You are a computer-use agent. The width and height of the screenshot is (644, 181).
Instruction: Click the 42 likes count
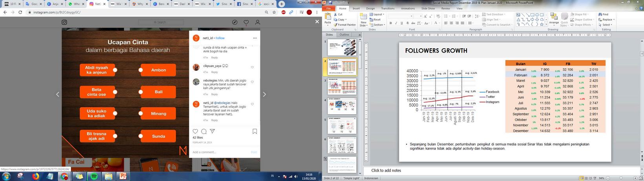pos(198,138)
